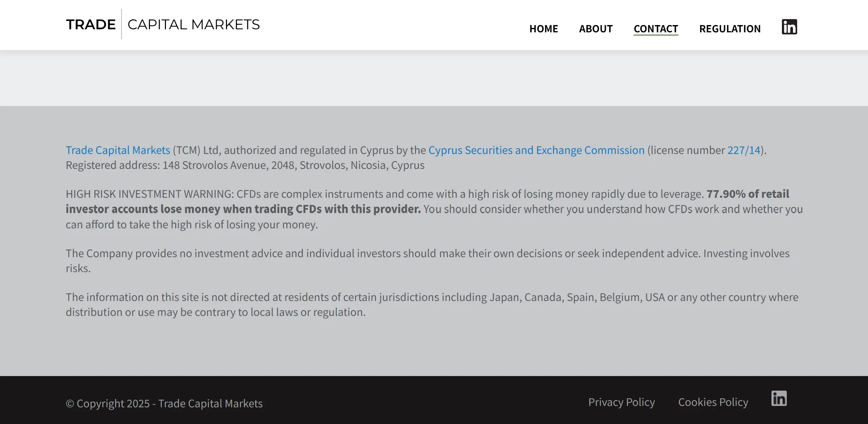The width and height of the screenshot is (868, 424).
Task: Open the Cookies Policy footer link
Action: point(713,402)
